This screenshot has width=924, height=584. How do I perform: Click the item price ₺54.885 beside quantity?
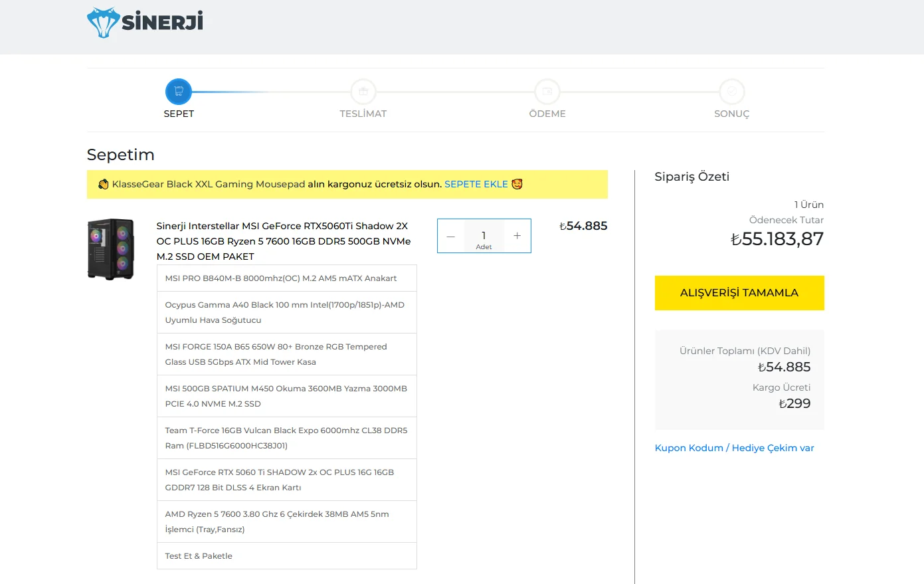(583, 226)
